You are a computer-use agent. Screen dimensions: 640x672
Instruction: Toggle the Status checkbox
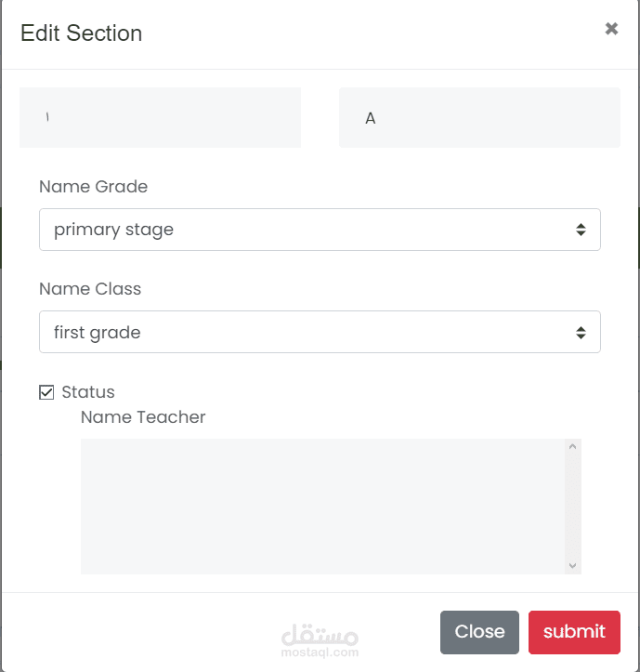(46, 392)
